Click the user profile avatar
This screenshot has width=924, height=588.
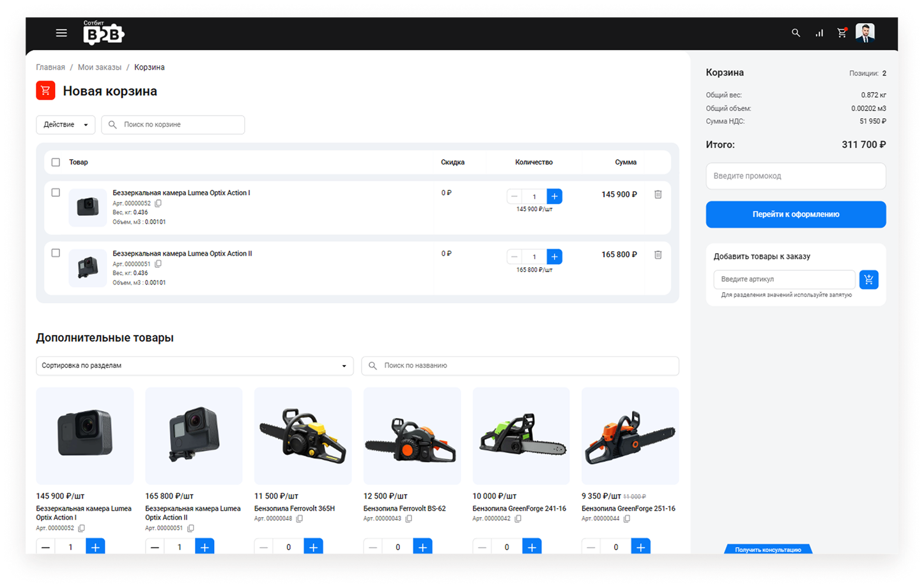click(x=865, y=33)
